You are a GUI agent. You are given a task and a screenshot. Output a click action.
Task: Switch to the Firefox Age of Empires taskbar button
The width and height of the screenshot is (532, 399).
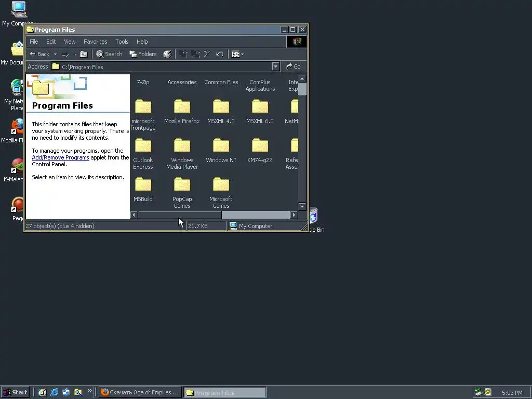140,392
